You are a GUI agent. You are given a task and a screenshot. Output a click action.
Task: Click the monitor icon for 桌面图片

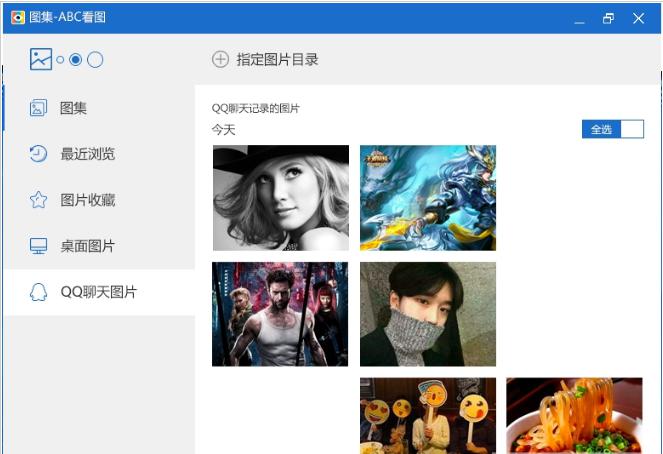point(38,246)
